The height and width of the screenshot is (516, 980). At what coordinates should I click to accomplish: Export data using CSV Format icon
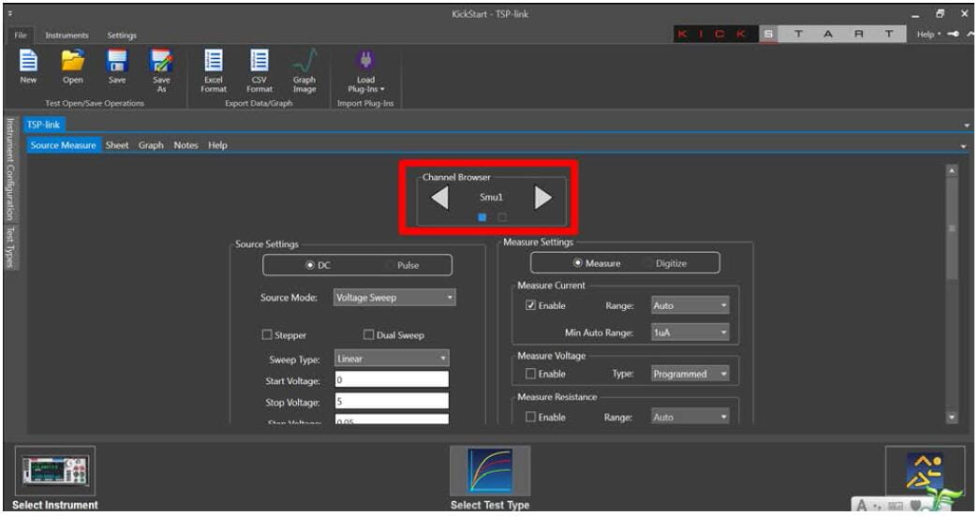tap(260, 64)
